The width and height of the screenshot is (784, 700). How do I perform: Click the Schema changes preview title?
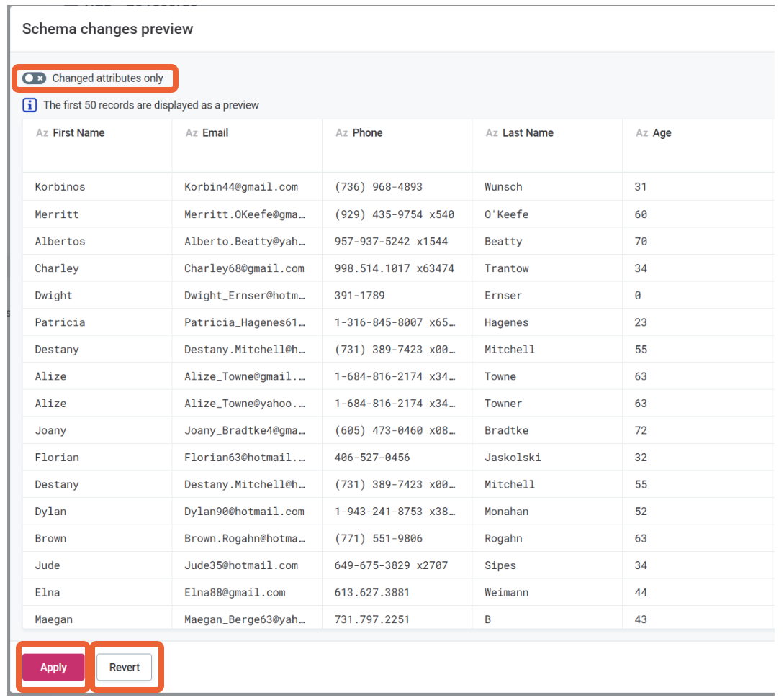point(107,29)
